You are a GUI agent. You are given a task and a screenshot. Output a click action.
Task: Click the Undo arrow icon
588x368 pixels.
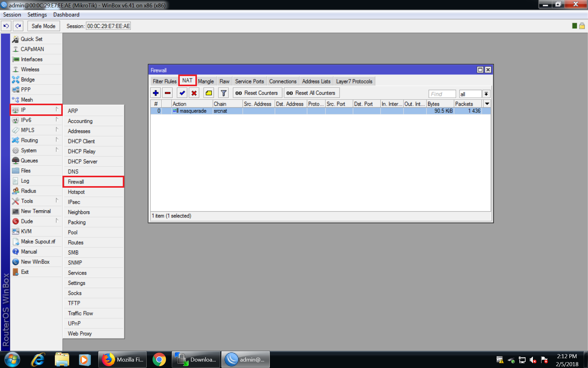point(6,26)
